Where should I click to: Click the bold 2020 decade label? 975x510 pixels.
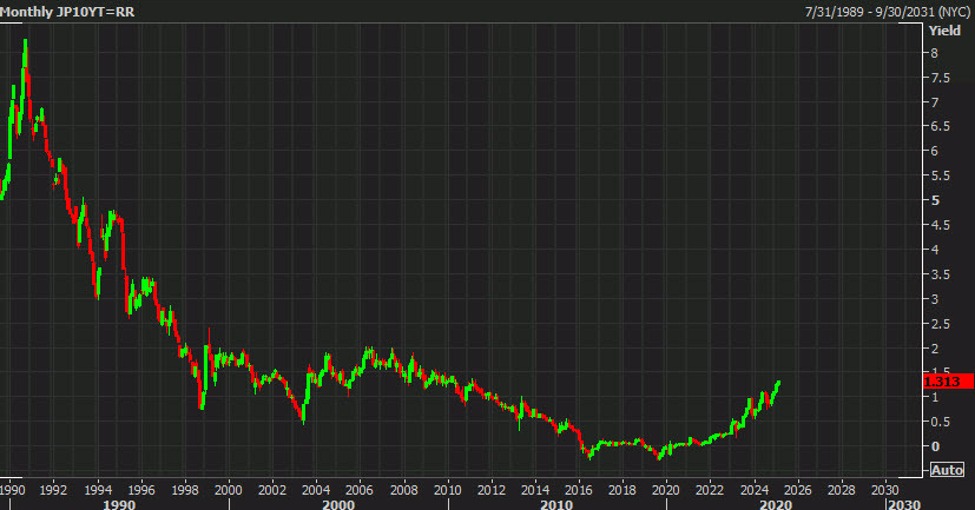coord(775,504)
